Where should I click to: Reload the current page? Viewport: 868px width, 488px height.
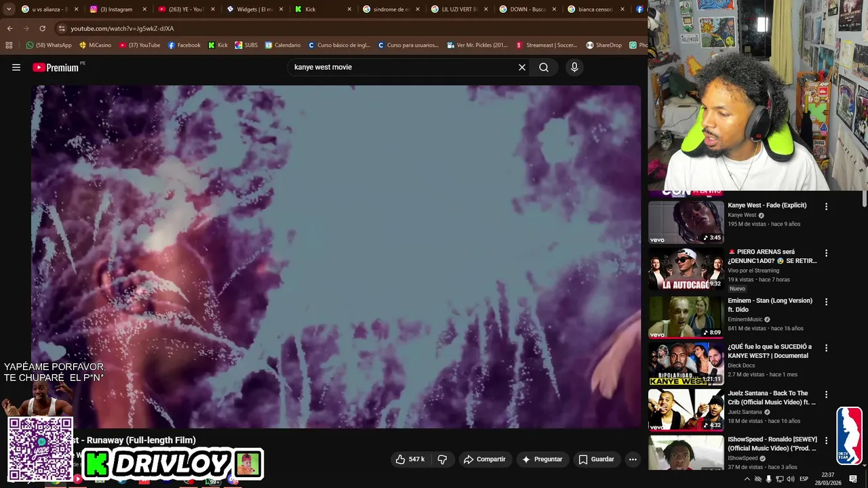(x=42, y=28)
